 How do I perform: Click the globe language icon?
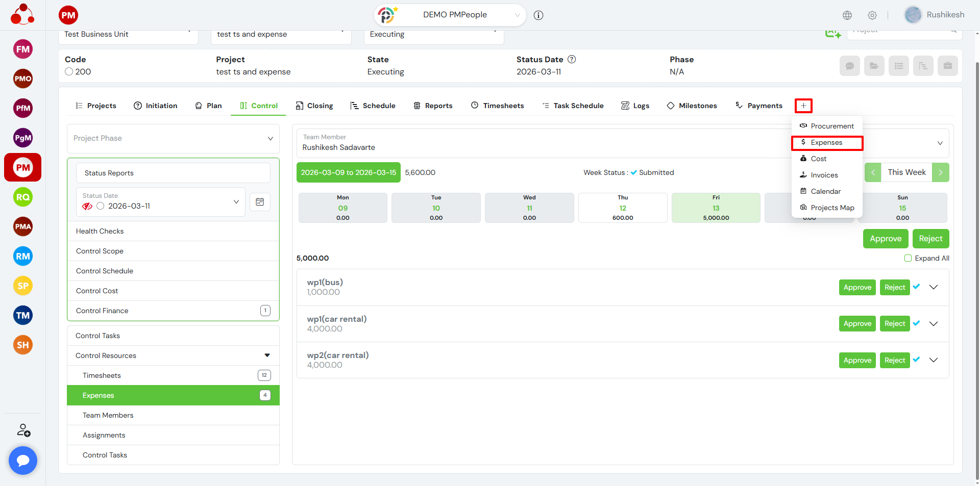(x=847, y=15)
